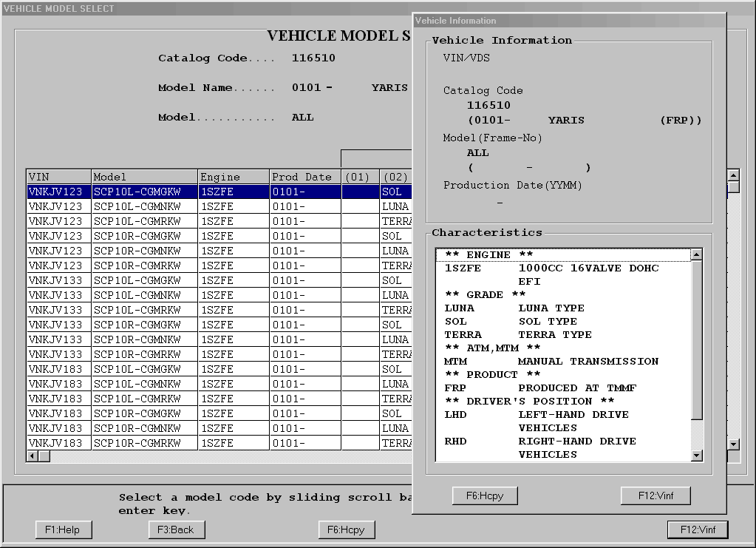Select model SCP10R-CGMGKW under VIN VNKJV183
This screenshot has width=756, height=548.
pos(219,413)
